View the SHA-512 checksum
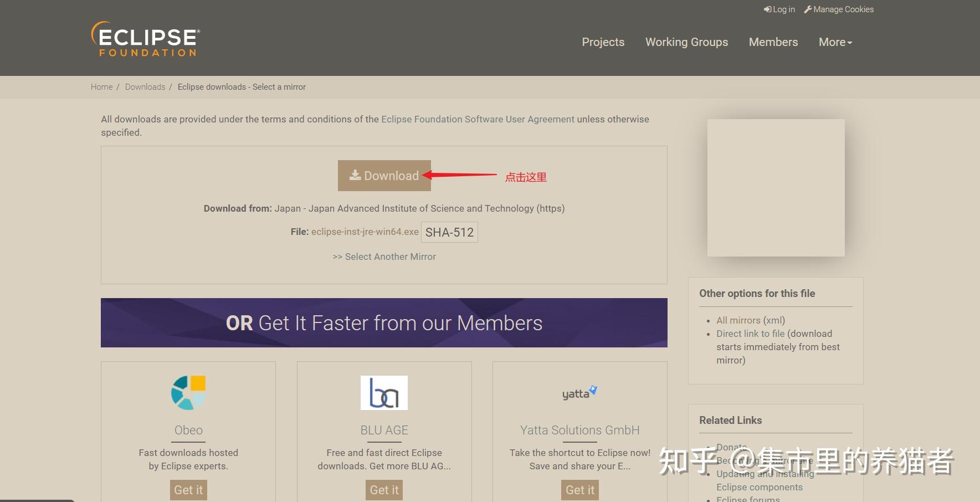The image size is (980, 502). (449, 232)
